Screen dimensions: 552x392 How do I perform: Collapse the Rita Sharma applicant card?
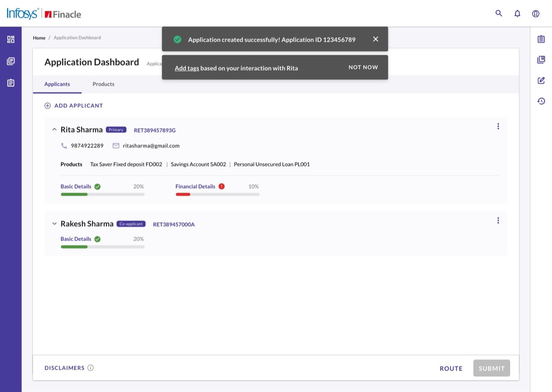tap(54, 130)
